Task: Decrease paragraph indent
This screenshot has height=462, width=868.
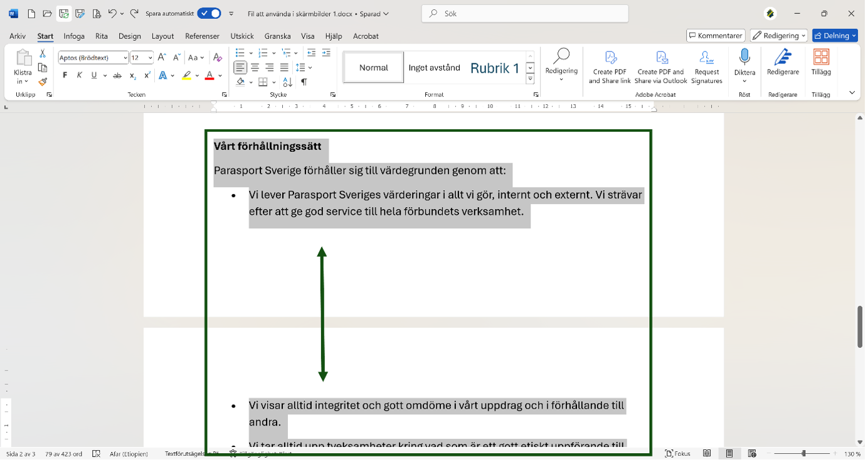Action: (x=311, y=53)
